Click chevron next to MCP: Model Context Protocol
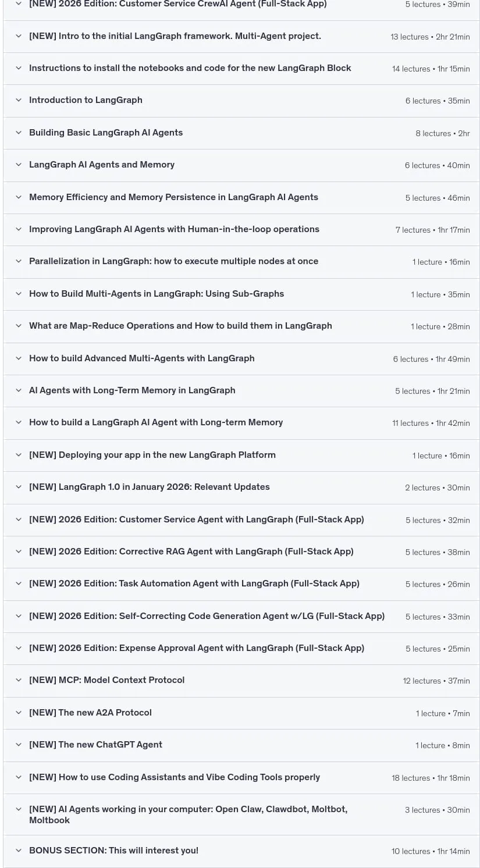Viewport: 480px width, 868px height. tap(19, 680)
